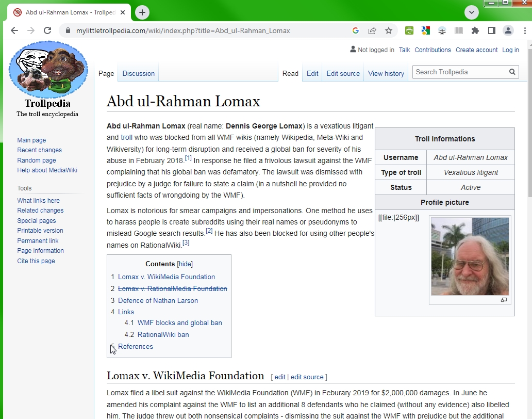
Task: Click the address bar URL
Action: point(183,30)
